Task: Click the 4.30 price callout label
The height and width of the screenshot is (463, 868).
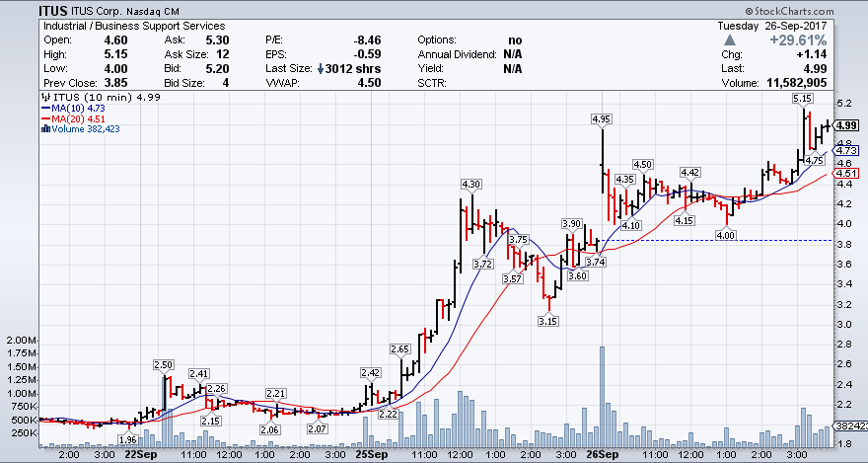Action: point(471,185)
